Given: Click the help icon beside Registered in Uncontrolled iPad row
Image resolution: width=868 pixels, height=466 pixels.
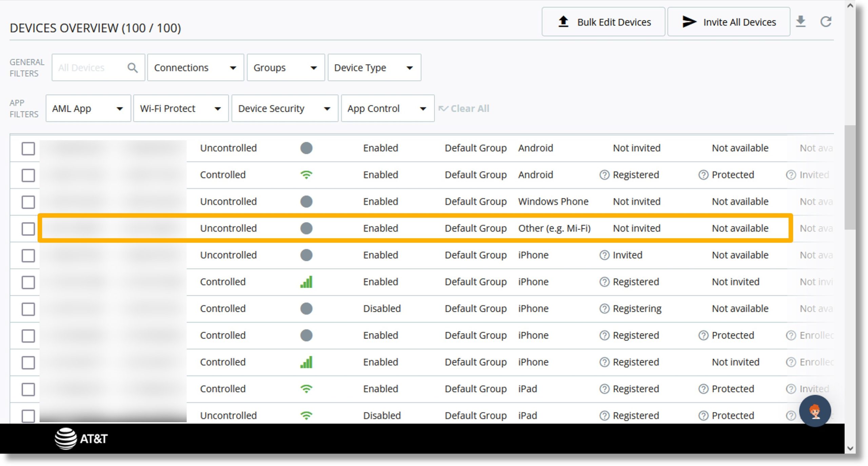Looking at the screenshot, I should coord(604,415).
